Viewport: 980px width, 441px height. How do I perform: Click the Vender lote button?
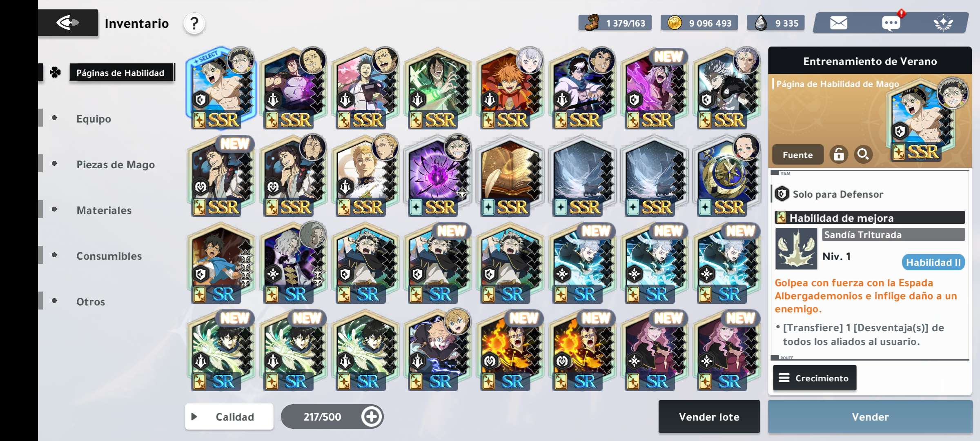709,416
